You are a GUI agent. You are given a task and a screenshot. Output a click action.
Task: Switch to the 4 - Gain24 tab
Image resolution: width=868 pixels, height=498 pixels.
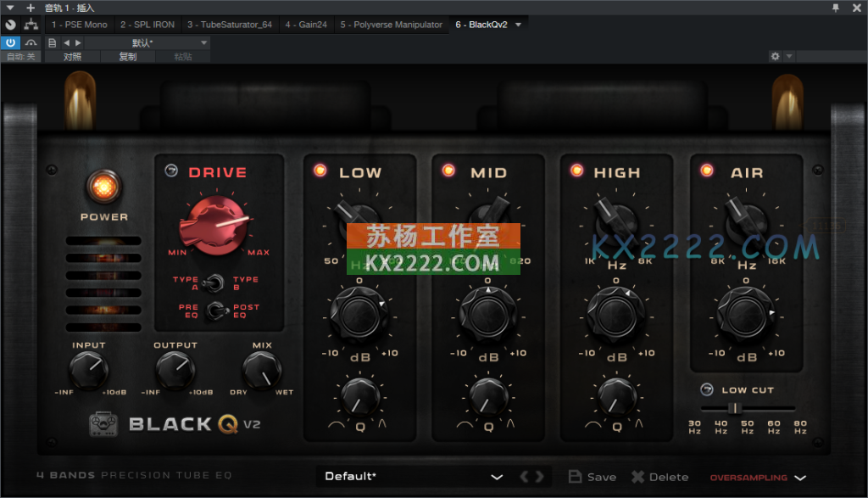coord(306,25)
